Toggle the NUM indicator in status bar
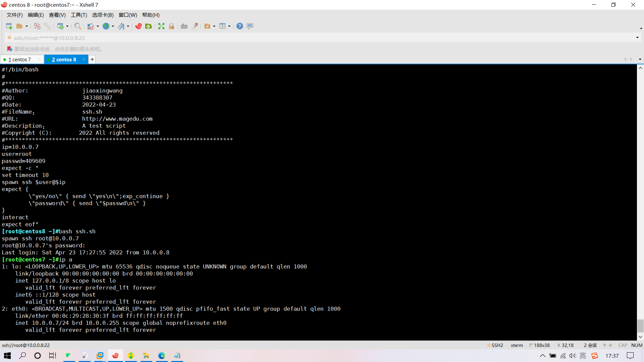 [x=637, y=345]
